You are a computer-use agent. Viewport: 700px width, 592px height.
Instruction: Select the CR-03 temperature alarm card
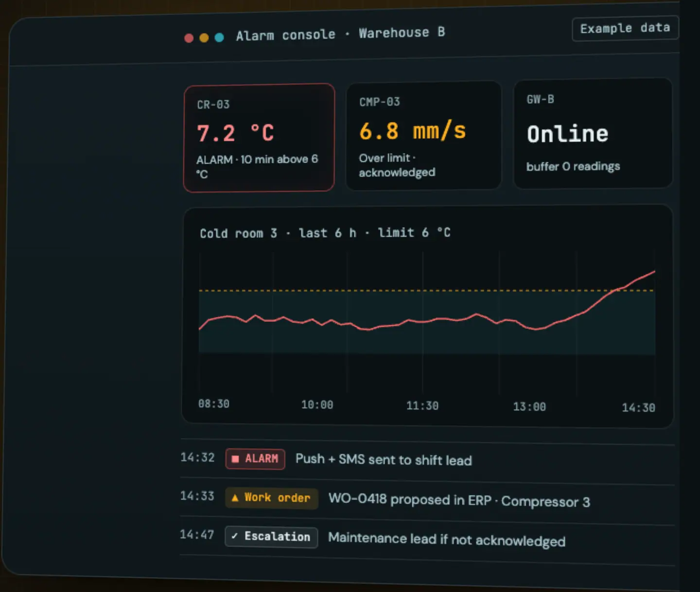[x=259, y=138]
